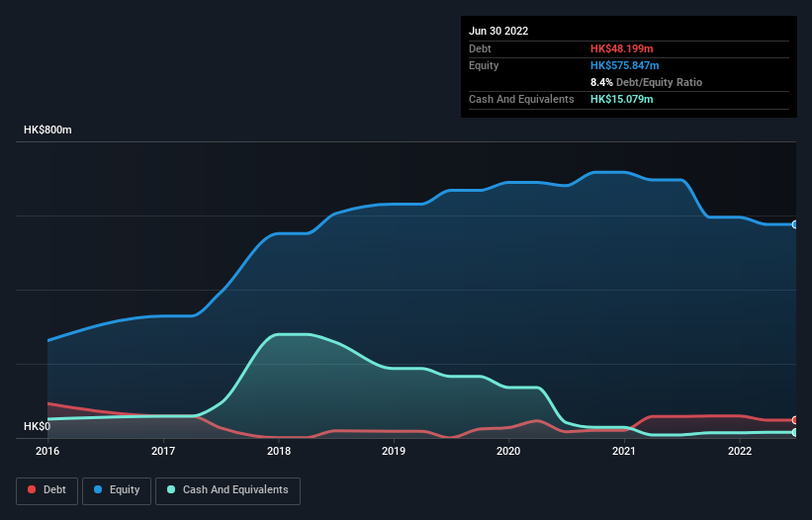Select the 2022 x-axis label
Viewport: 812px width, 520px height.
(x=740, y=451)
